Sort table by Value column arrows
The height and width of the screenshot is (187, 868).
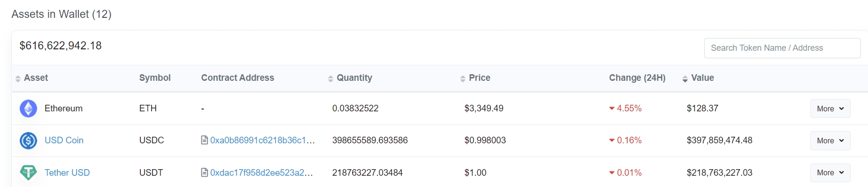coord(685,78)
